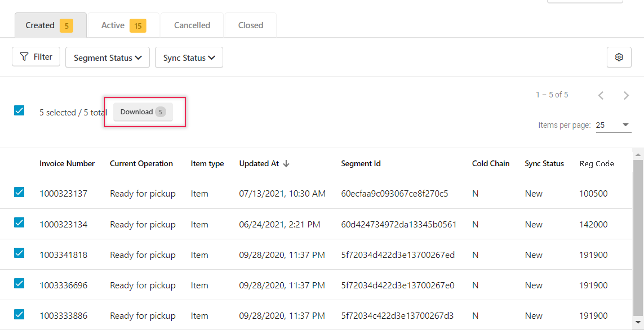The height and width of the screenshot is (330, 644).
Task: Click sync status New in row 1003333886
Action: pyautogui.click(x=534, y=316)
